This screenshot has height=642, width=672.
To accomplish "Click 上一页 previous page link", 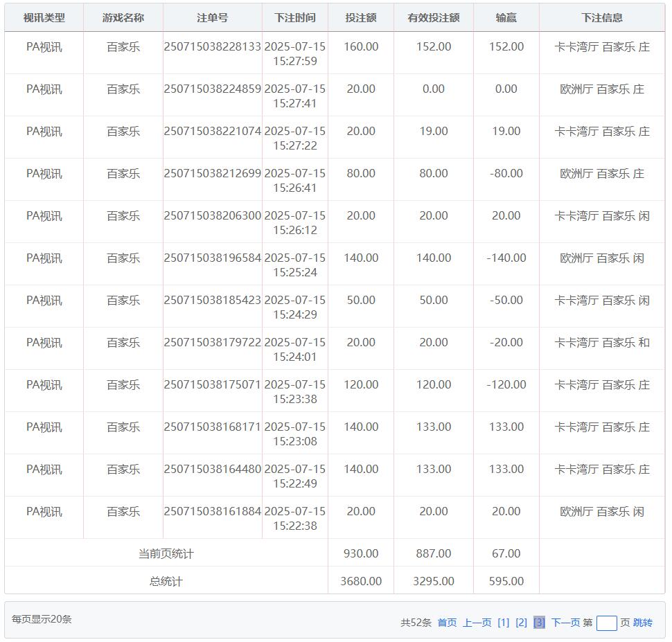I will point(477,623).
